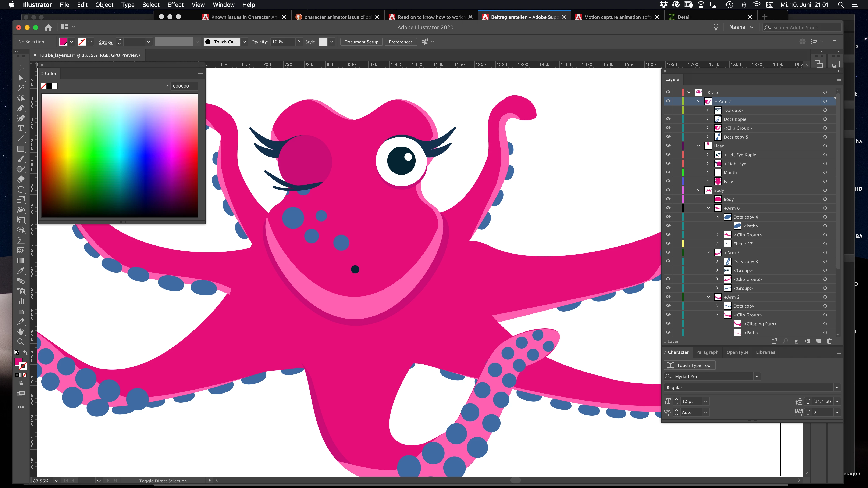Select the Hand tool

21,332
